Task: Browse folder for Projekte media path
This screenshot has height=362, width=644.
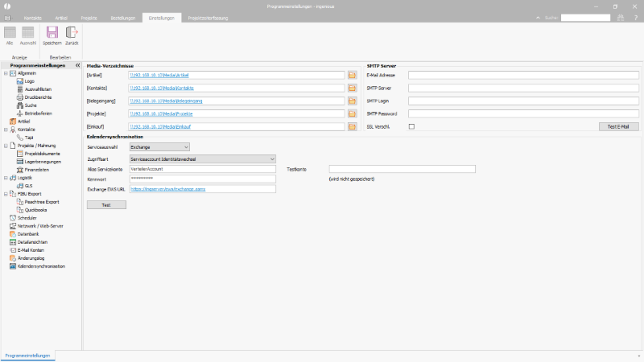Action: coord(352,113)
